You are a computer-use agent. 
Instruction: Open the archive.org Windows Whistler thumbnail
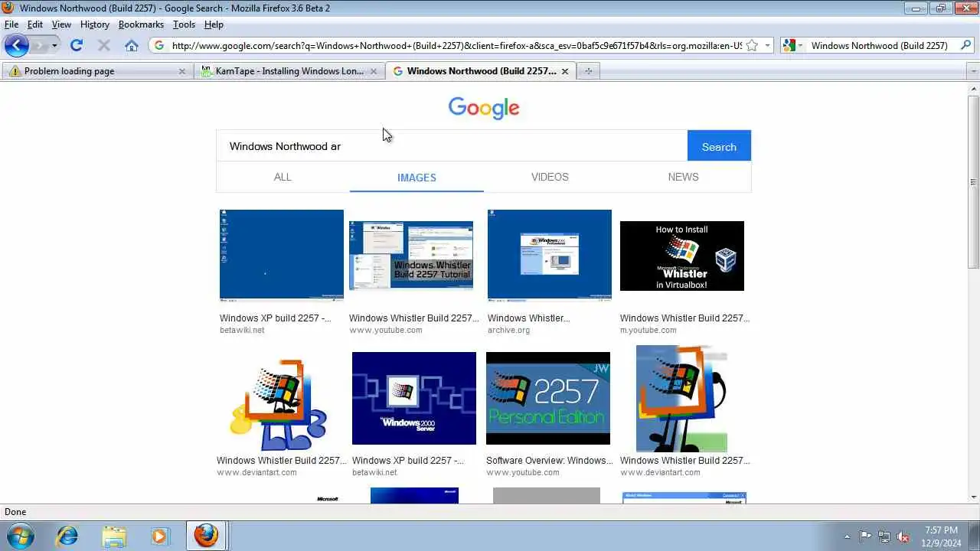[550, 256]
